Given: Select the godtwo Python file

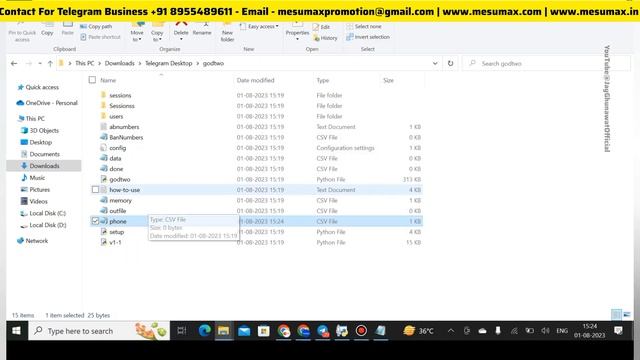Looking at the screenshot, I should pyautogui.click(x=120, y=180).
